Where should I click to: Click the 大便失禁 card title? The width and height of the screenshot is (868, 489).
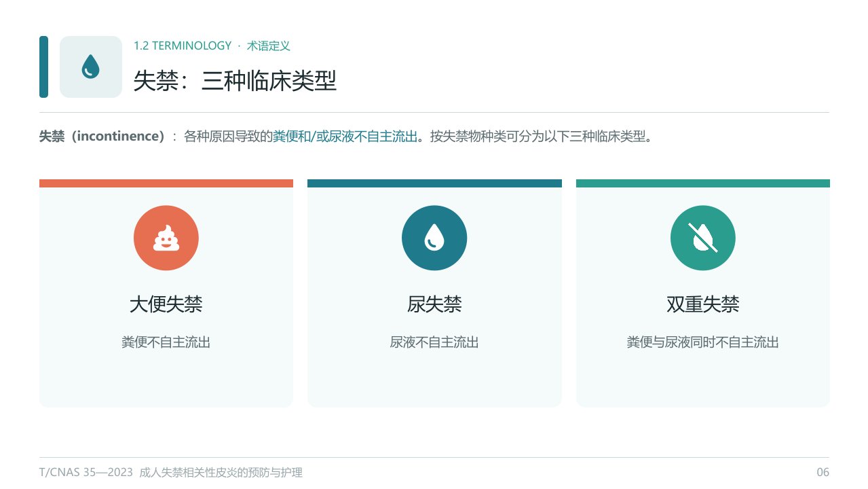[166, 304]
